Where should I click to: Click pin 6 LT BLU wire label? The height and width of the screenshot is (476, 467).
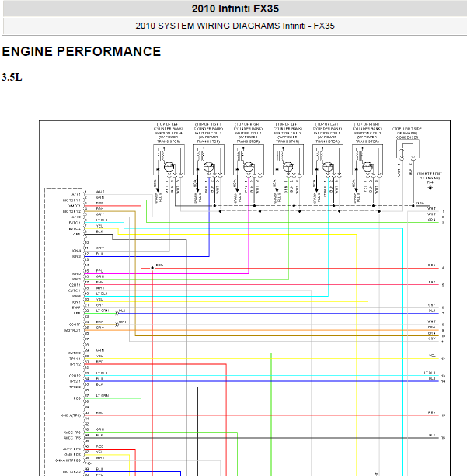tap(102, 220)
